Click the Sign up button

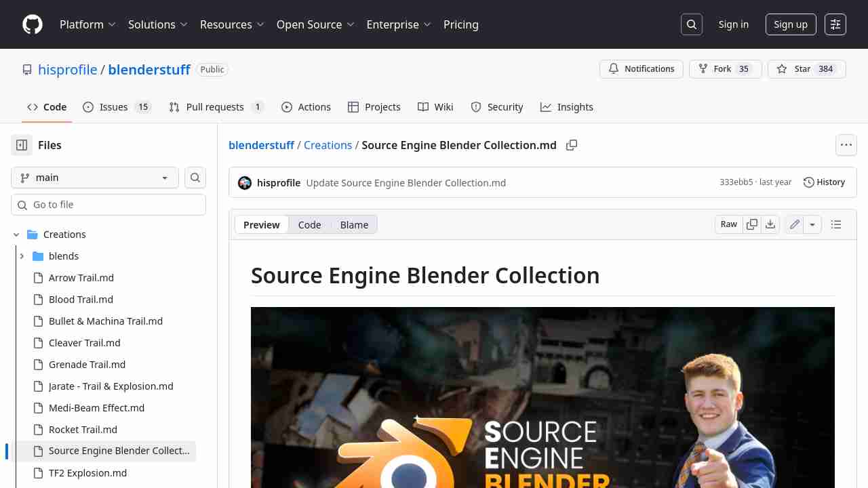tap(791, 24)
